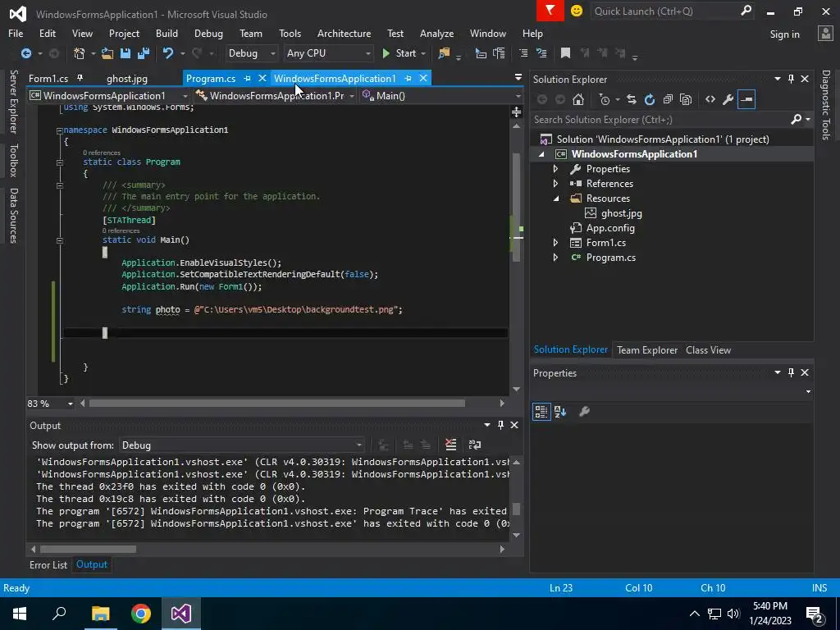The height and width of the screenshot is (630, 840).
Task: Click the Output panel vertical scrollbar thumb
Action: [516, 509]
